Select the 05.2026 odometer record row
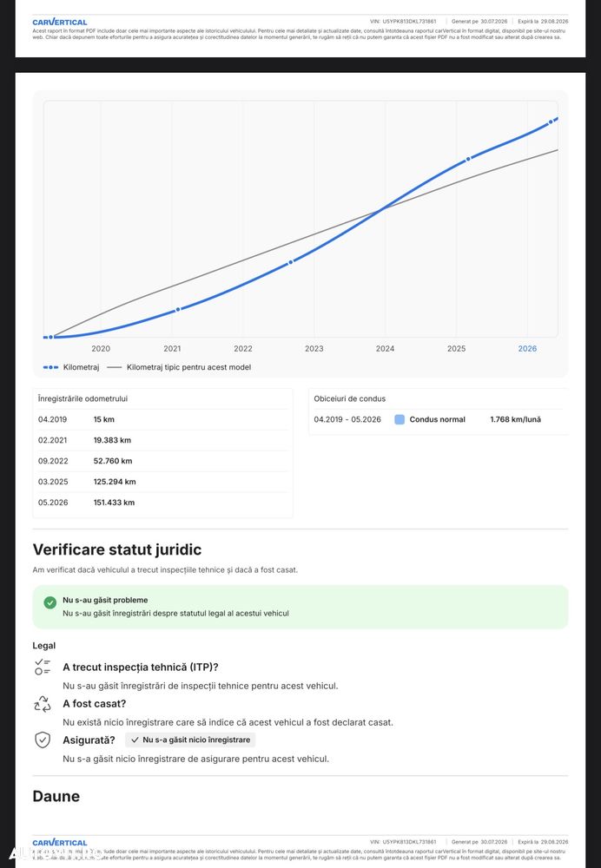 click(162, 503)
